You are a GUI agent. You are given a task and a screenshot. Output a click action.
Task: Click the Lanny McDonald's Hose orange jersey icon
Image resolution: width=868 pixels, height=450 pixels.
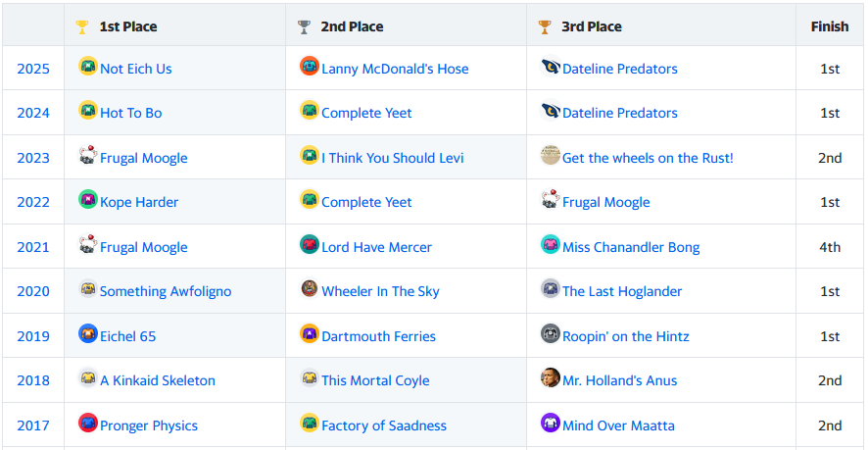point(310,66)
